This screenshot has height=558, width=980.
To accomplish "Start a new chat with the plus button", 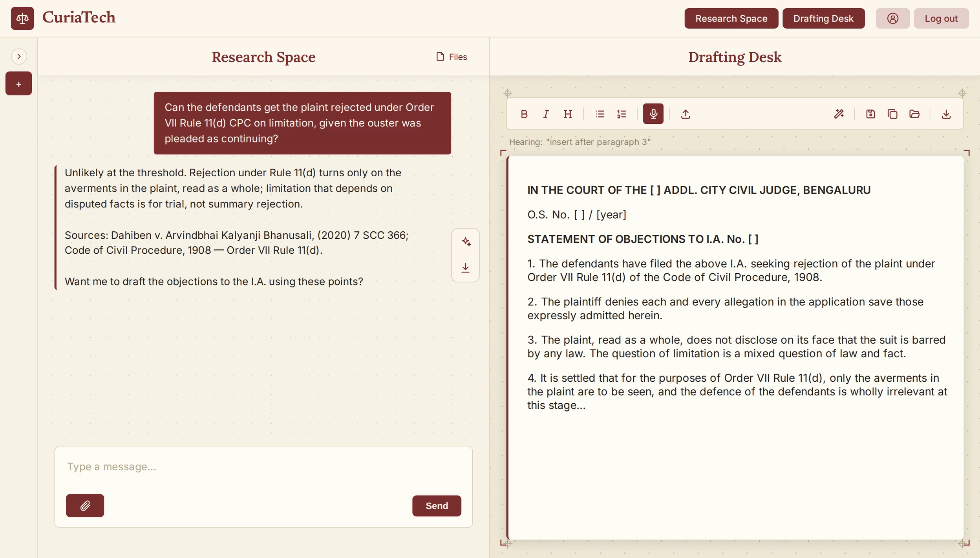I will coord(18,84).
